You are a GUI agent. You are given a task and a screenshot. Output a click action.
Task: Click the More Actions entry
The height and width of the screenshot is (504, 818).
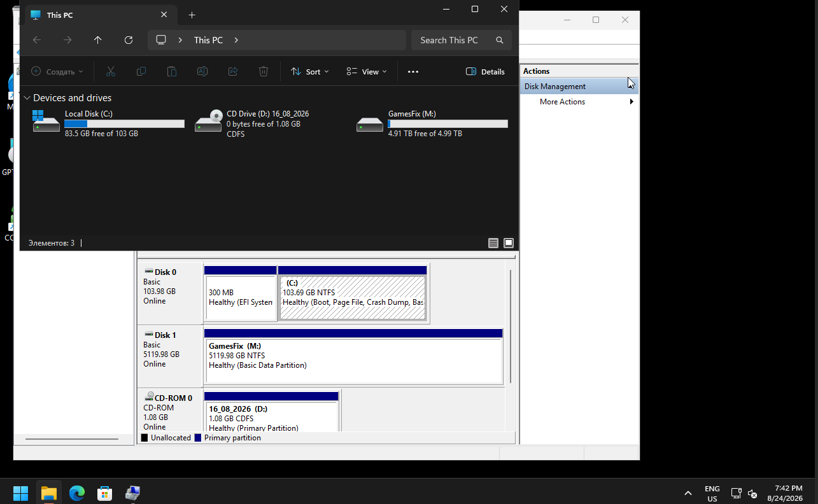[x=562, y=102]
